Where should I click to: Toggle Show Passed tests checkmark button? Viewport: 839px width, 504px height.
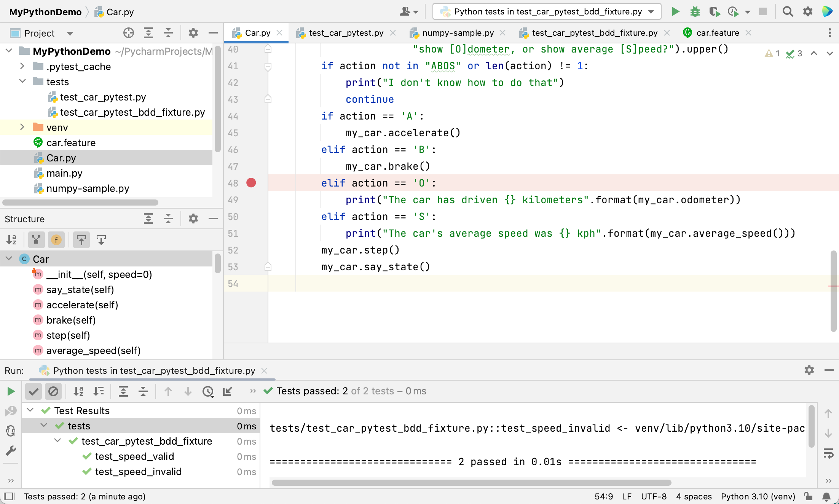coord(33,391)
